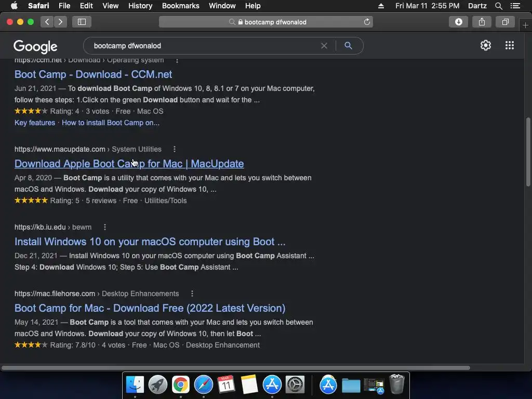Click the horizontal scrollbar at page bottom

(x=235, y=368)
